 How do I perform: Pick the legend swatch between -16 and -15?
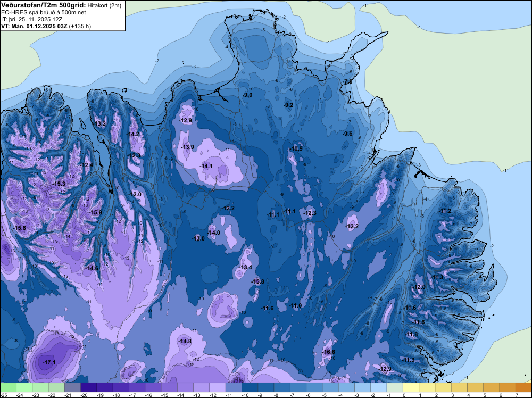point(153,387)
